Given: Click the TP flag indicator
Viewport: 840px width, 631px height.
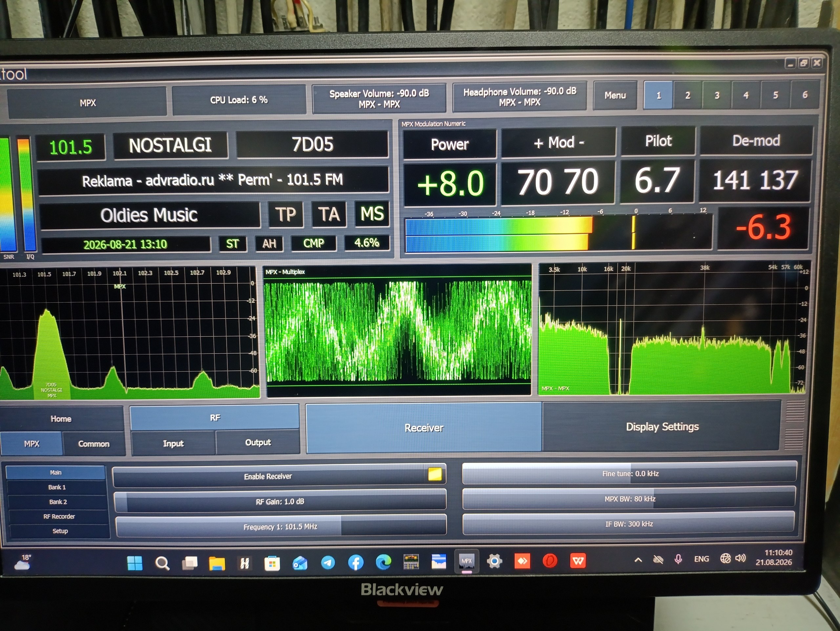Looking at the screenshot, I should click(285, 214).
